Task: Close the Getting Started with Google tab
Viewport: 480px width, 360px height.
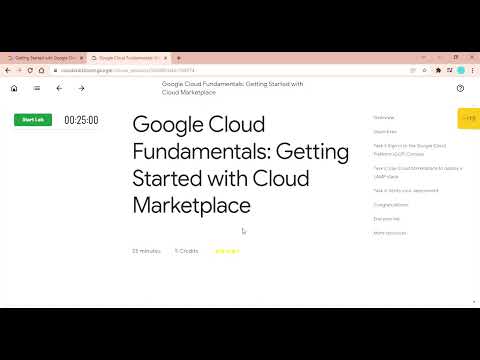Action: (x=81, y=58)
